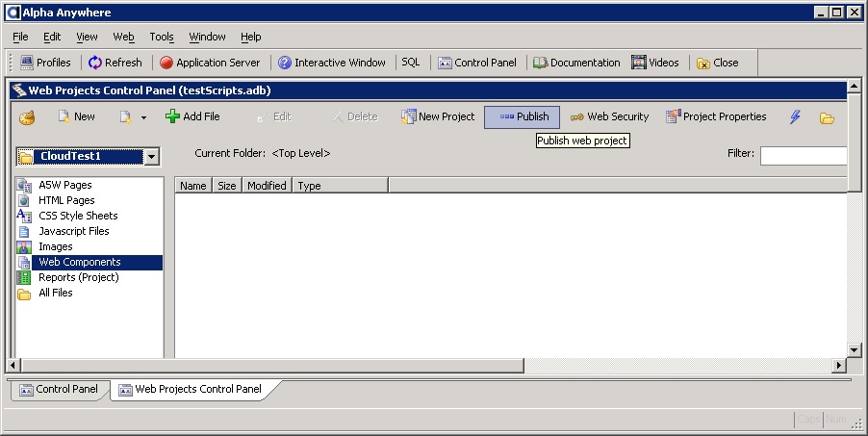The width and height of the screenshot is (868, 436).
Task: Sort by the Name column header
Action: 193,186
